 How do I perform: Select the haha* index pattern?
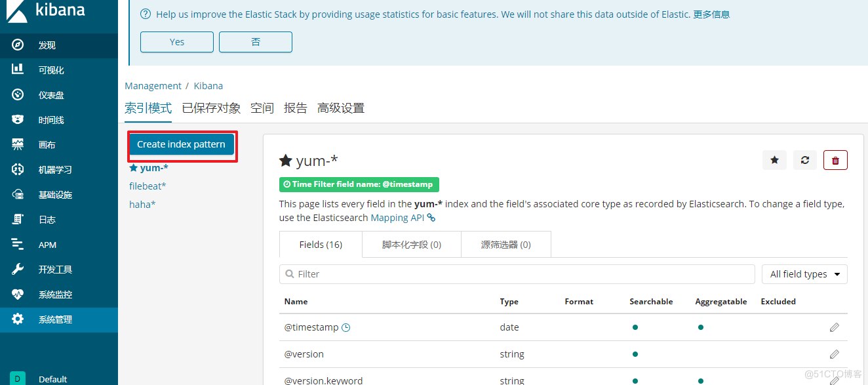pyautogui.click(x=142, y=205)
